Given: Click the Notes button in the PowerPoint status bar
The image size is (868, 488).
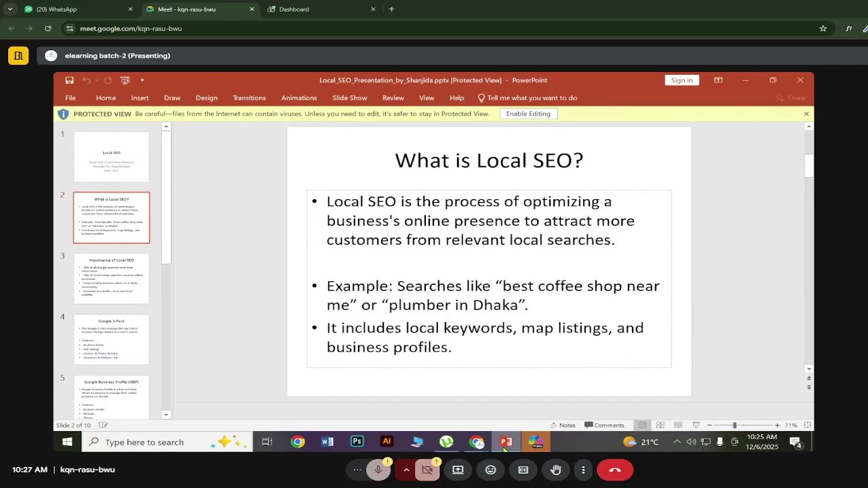Looking at the screenshot, I should pyautogui.click(x=563, y=425).
